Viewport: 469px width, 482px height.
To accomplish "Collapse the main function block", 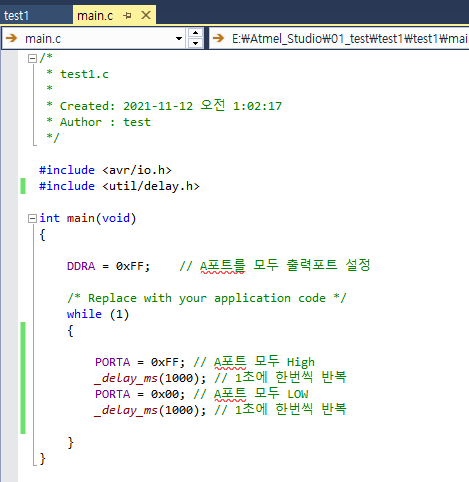I will 32,219.
